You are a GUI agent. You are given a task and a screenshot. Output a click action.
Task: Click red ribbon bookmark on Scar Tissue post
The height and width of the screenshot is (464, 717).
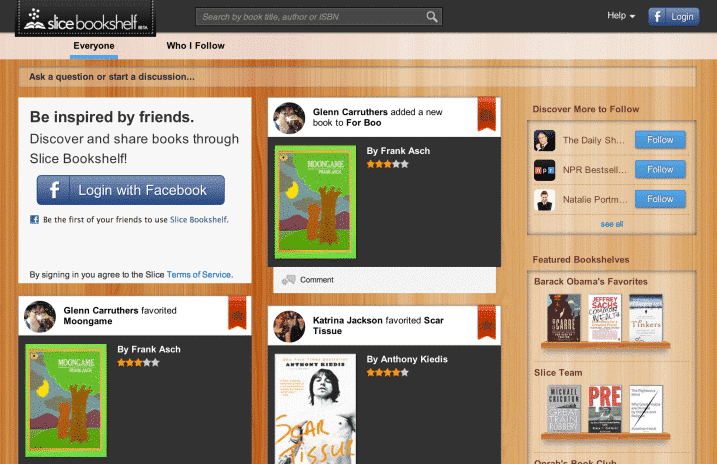point(487,322)
